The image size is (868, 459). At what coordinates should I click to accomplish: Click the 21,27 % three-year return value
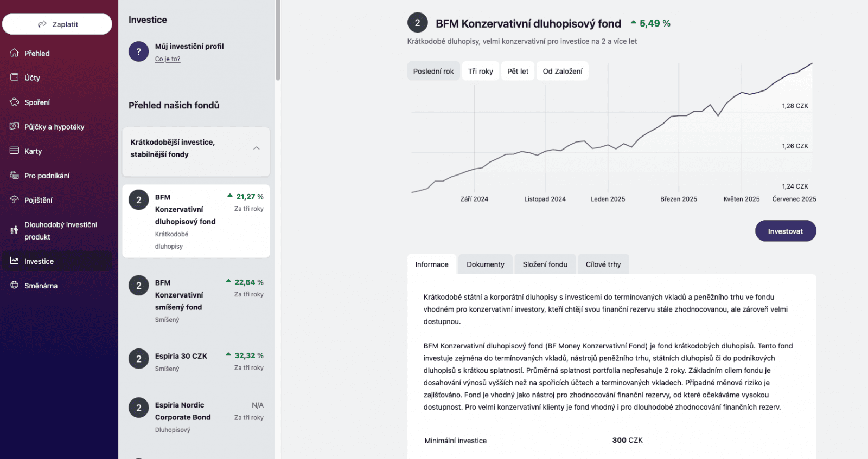click(x=250, y=197)
